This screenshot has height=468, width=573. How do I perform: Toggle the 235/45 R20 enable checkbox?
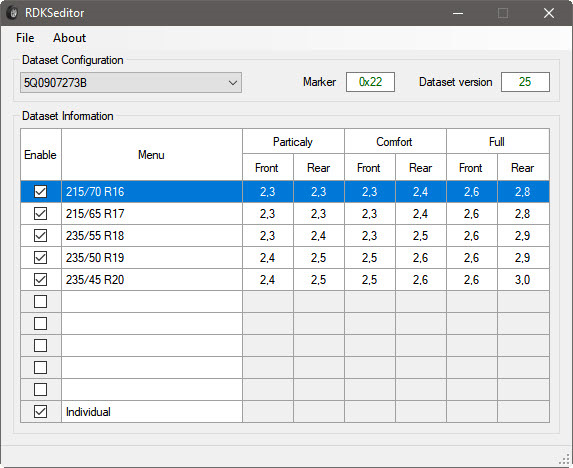40,279
